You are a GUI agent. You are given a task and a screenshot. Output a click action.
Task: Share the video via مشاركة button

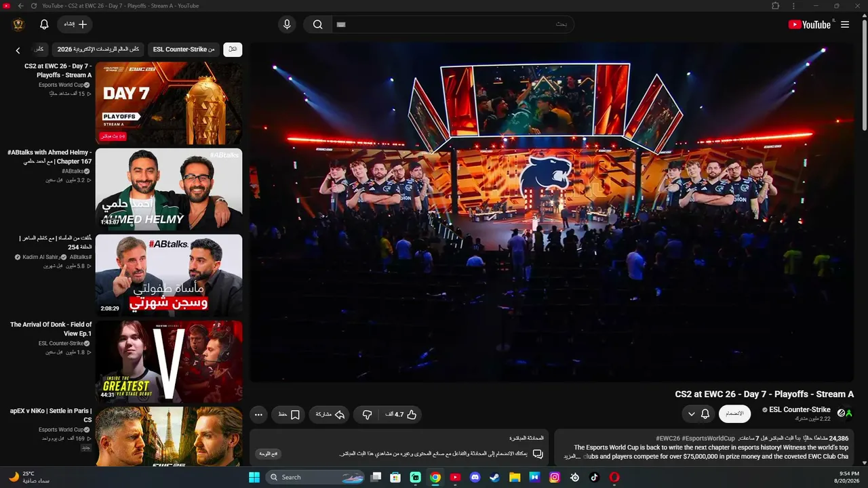coord(330,414)
